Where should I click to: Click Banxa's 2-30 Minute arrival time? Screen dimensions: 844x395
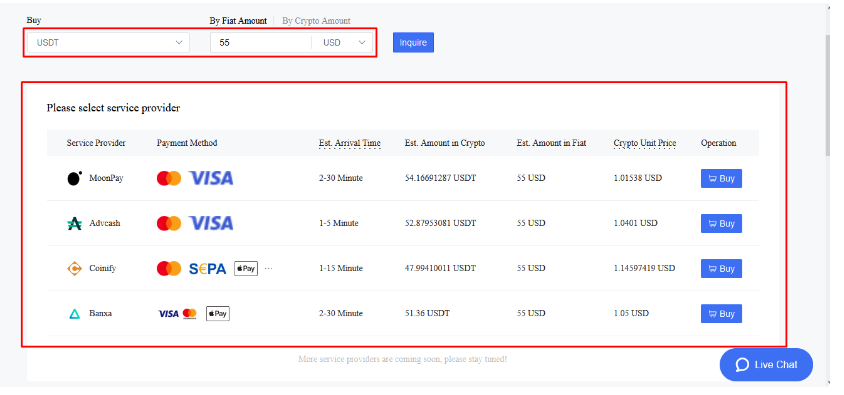click(x=340, y=313)
